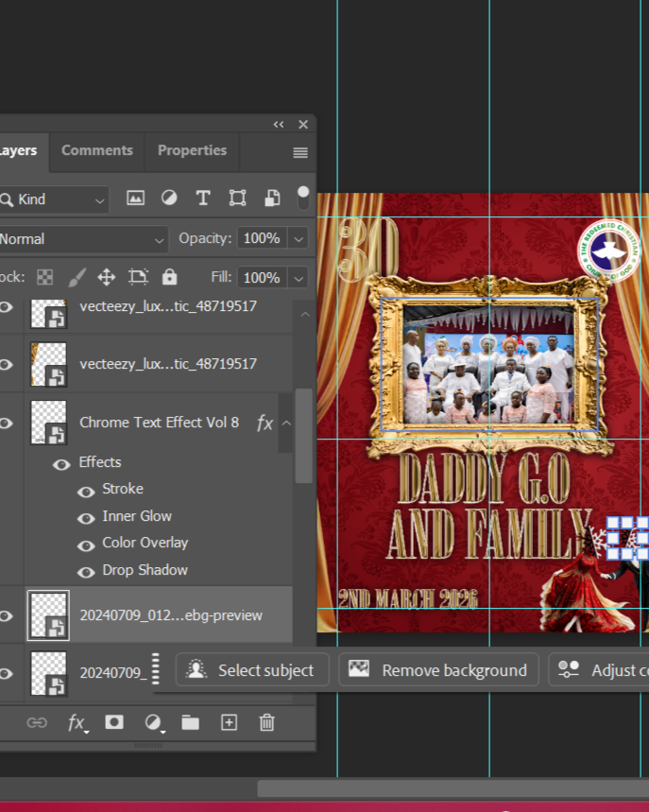The image size is (649, 812).
Task: Switch to the Properties tab
Action: pos(192,150)
